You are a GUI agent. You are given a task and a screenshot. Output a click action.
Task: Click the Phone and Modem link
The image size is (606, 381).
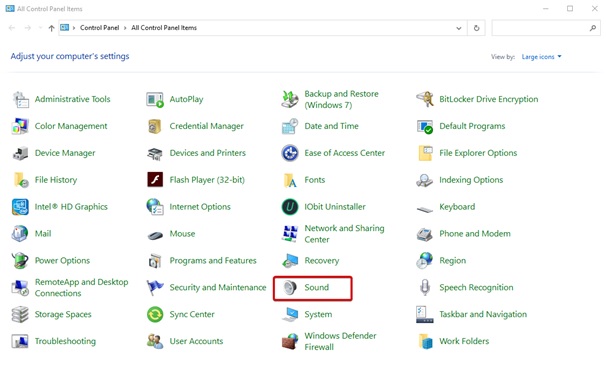[475, 234]
